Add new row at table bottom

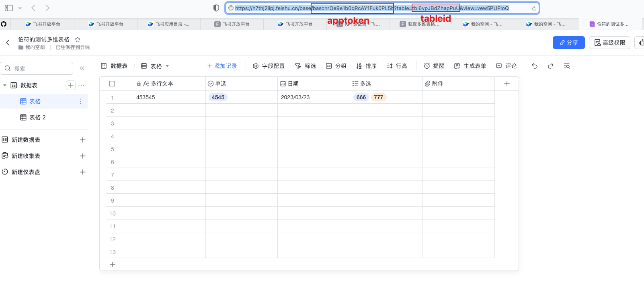pos(113,264)
